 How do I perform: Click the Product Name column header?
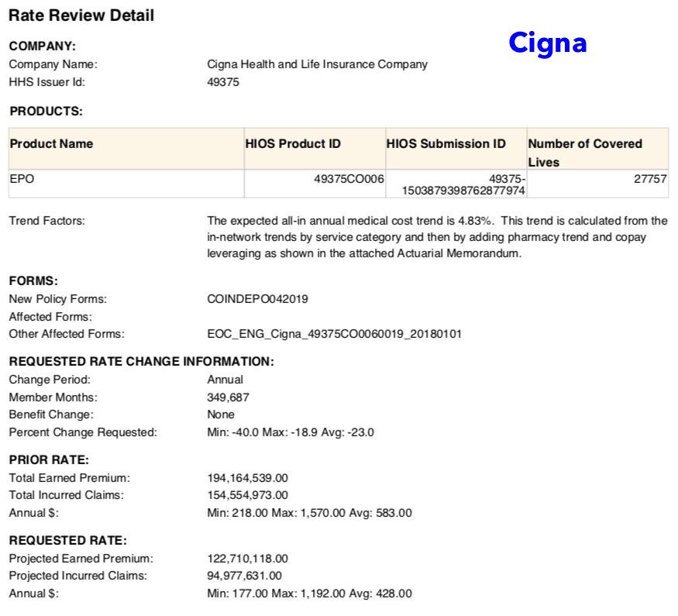click(x=51, y=144)
